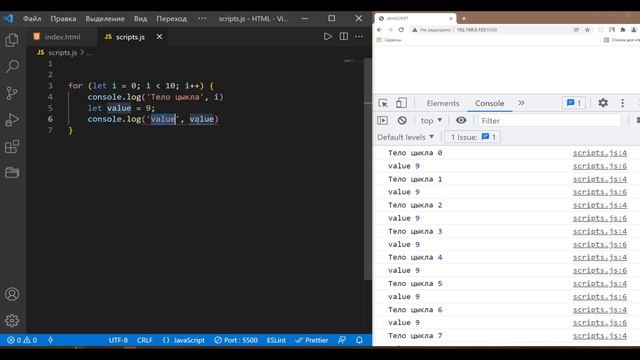
Task: Click the feedback icon in status bar
Action: pyautogui.click(x=342, y=340)
